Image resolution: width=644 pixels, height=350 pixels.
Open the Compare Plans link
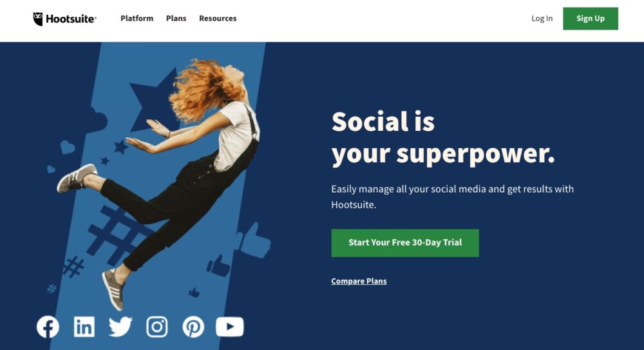[x=359, y=281]
